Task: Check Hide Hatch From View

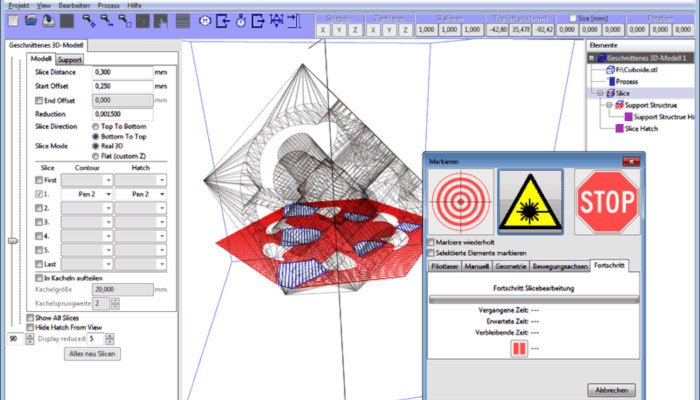Action: pyautogui.click(x=30, y=328)
